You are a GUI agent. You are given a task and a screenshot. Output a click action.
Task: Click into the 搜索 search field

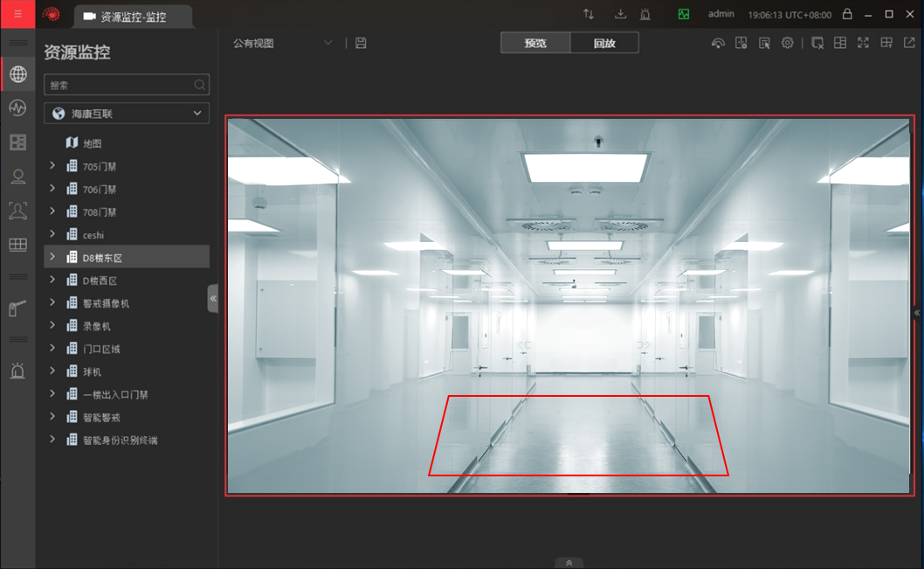118,85
